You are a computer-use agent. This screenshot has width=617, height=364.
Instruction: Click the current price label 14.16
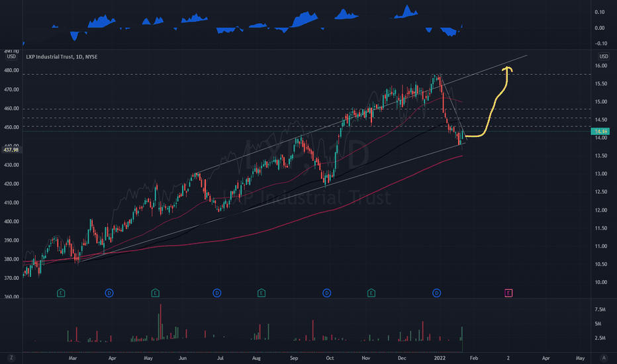(600, 132)
